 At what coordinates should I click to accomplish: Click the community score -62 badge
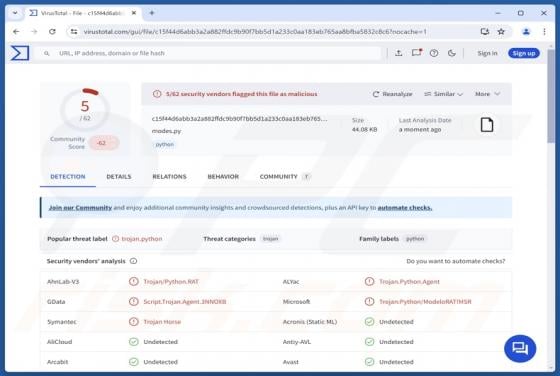click(104, 143)
